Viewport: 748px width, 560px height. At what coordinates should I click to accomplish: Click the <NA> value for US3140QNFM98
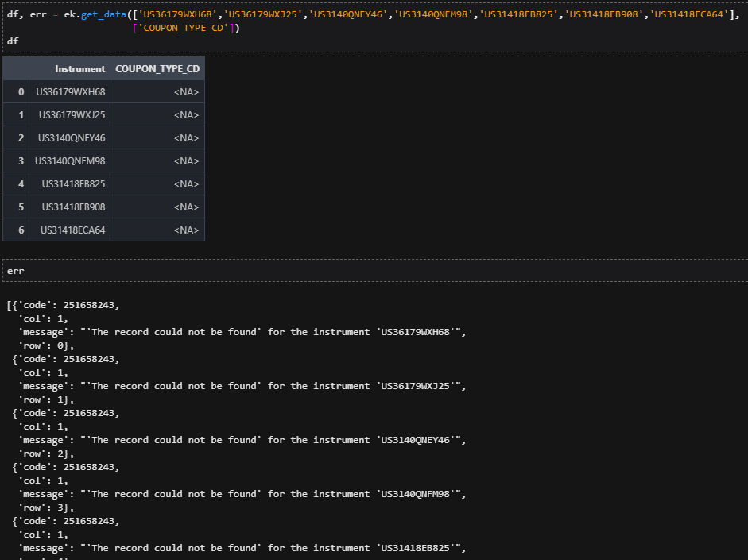pyautogui.click(x=157, y=161)
